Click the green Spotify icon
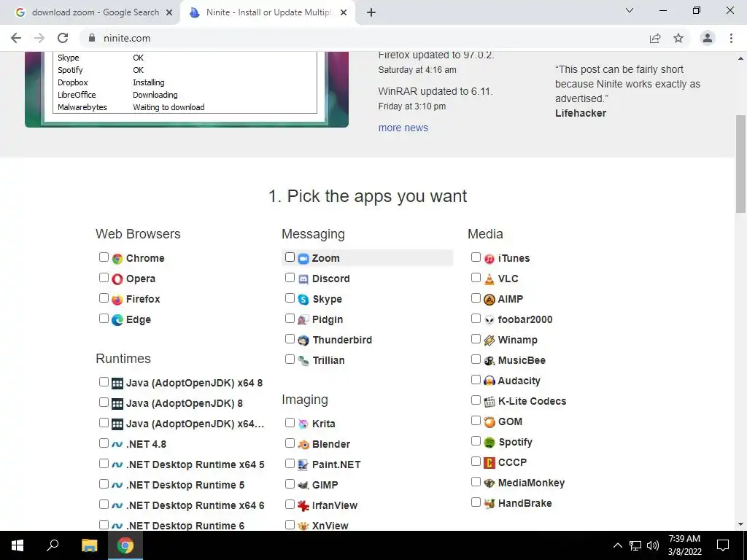The width and height of the screenshot is (747, 560). pos(489,443)
